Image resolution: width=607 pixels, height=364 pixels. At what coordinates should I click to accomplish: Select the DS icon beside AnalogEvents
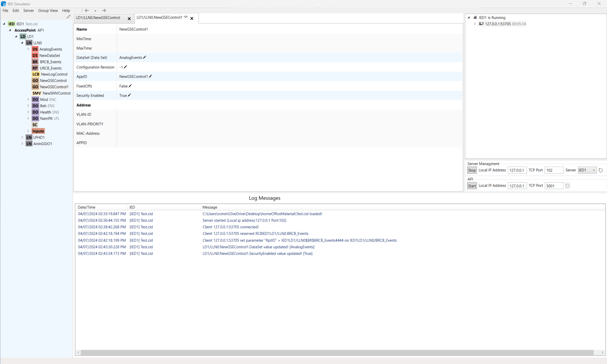coord(35,49)
